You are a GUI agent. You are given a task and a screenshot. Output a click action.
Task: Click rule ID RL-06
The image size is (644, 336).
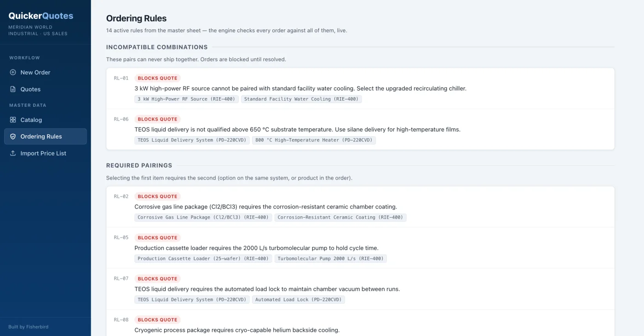121,119
